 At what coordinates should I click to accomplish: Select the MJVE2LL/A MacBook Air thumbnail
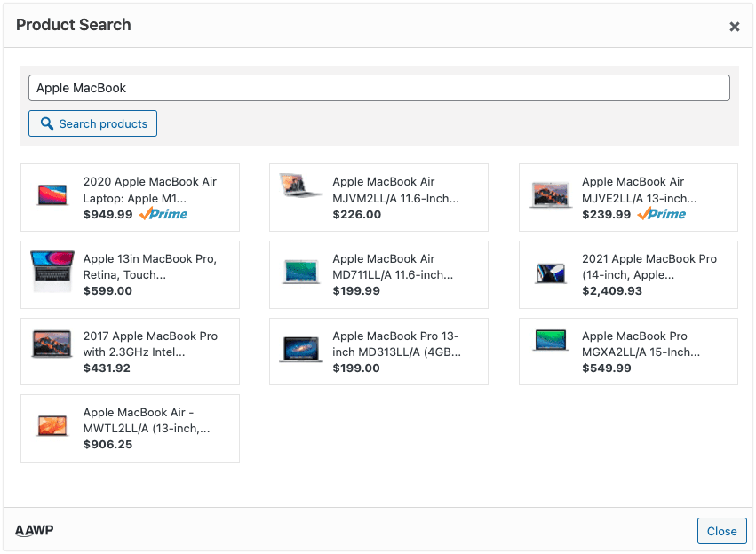pos(551,195)
